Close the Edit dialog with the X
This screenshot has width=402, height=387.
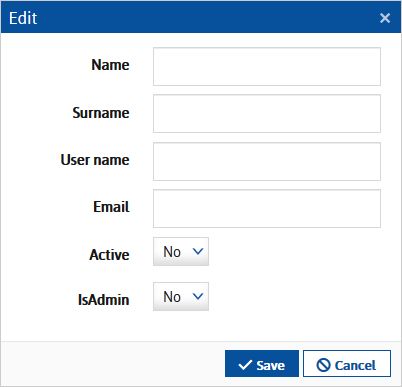pos(385,18)
